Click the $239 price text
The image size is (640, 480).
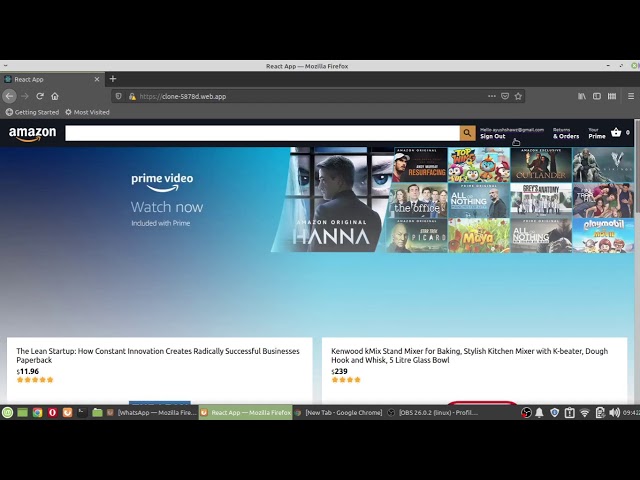click(x=339, y=371)
